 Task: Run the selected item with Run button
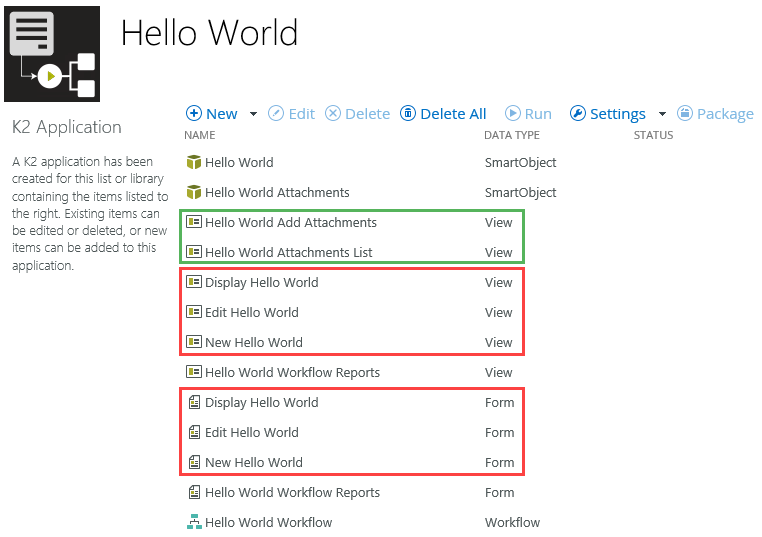(528, 114)
